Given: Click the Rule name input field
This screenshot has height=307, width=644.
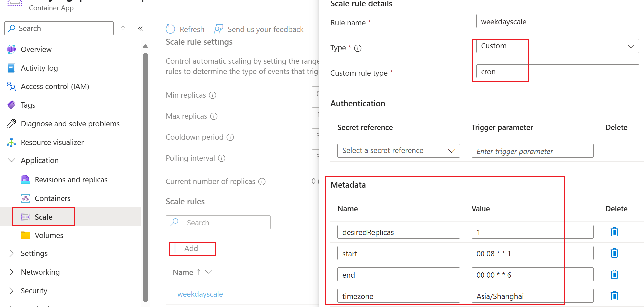Looking at the screenshot, I should point(557,22).
